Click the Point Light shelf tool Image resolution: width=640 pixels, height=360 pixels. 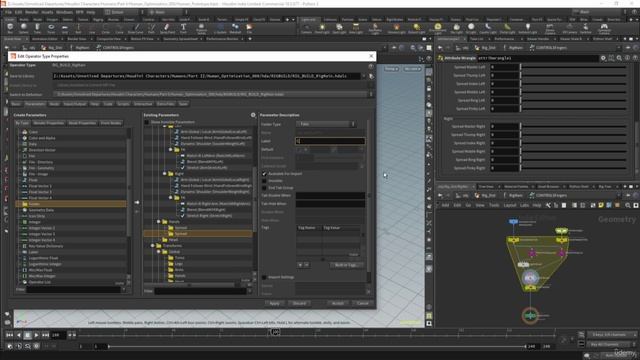[322, 29]
